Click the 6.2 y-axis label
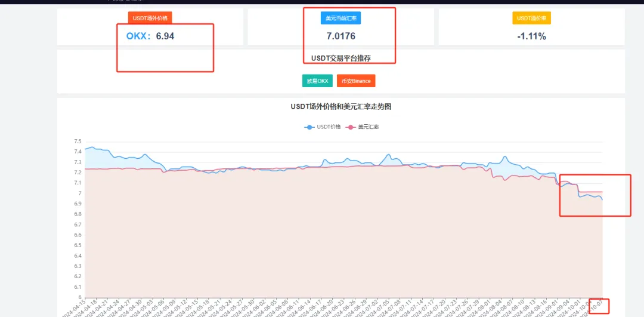The width and height of the screenshot is (644, 317). 78,277
